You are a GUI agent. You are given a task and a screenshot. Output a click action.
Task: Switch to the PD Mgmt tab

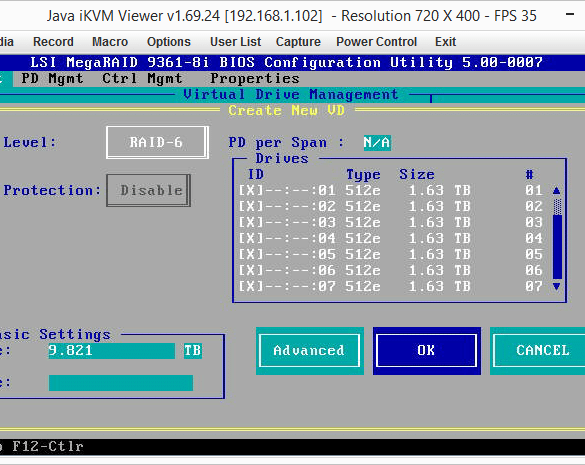[x=52, y=79]
